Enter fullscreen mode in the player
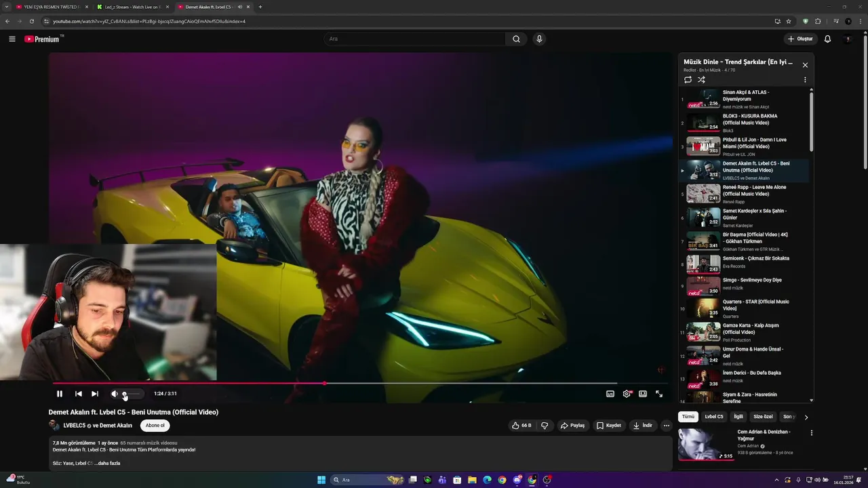This screenshot has width=868, height=488. 659,394
